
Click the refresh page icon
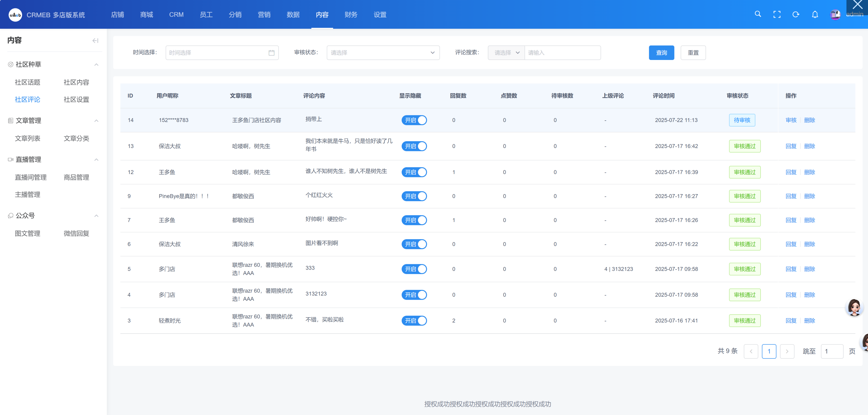796,15
